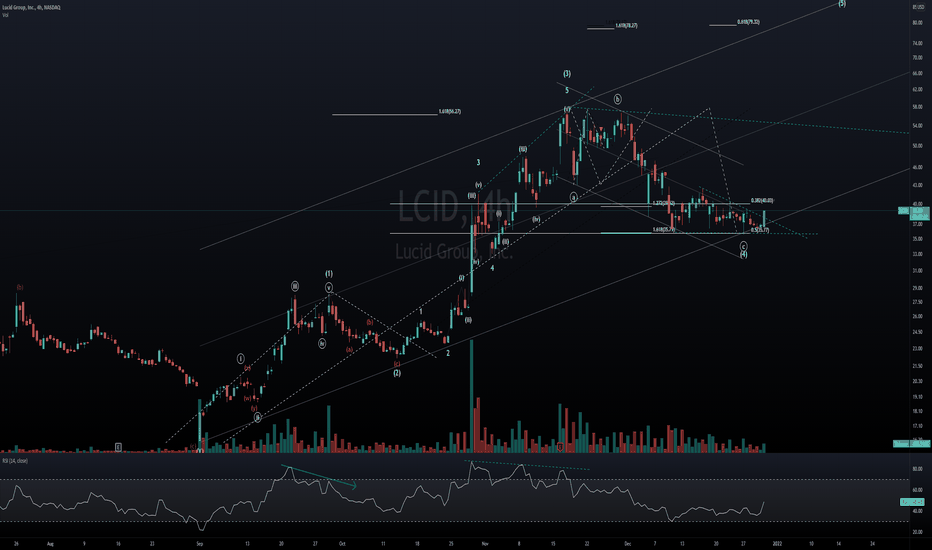Click the (3) wave label at peak
This screenshot has width=932, height=550.
tap(567, 74)
